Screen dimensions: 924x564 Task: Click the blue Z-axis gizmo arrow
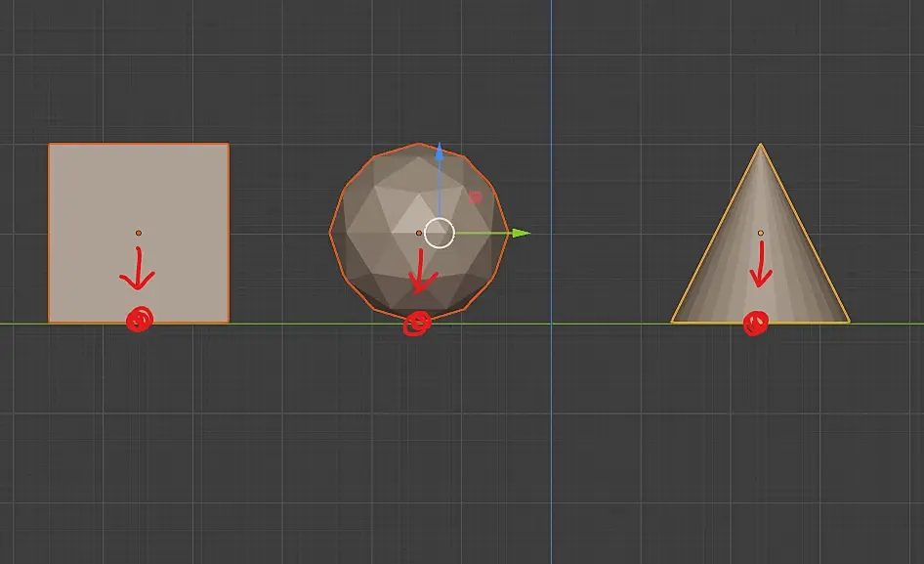(439, 152)
